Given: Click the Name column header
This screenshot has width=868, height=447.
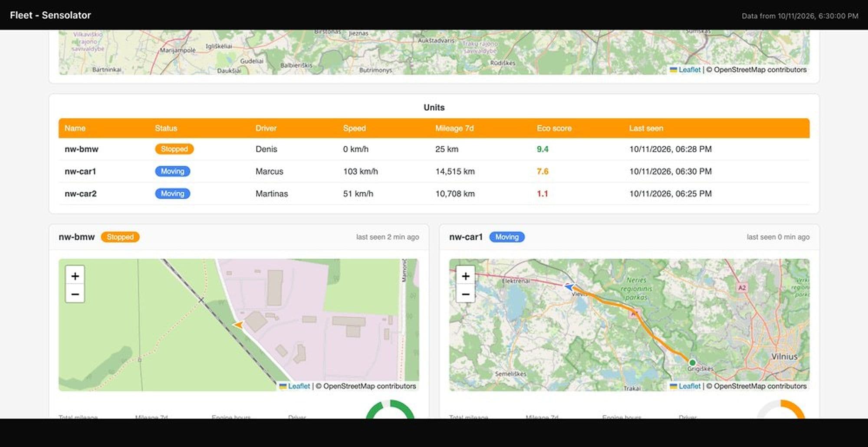Looking at the screenshot, I should click(x=75, y=128).
